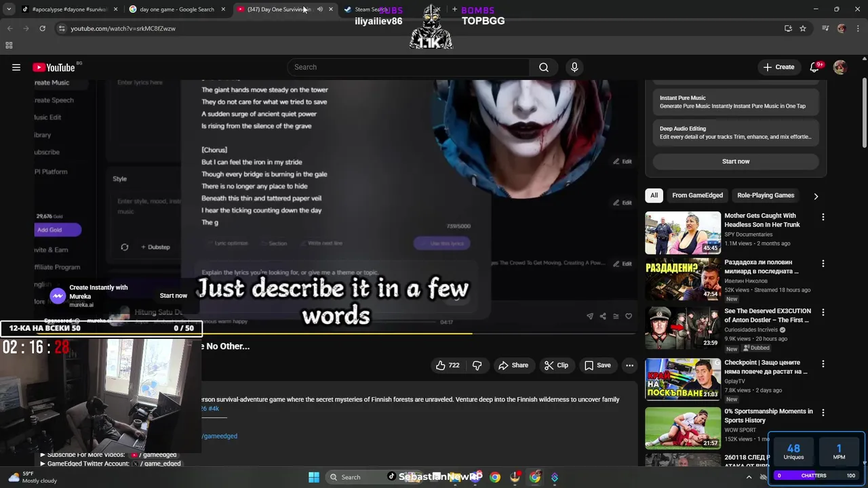Viewport: 868px width, 488px height.
Task: Open options for Mother Gets Caught video
Action: [823, 217]
